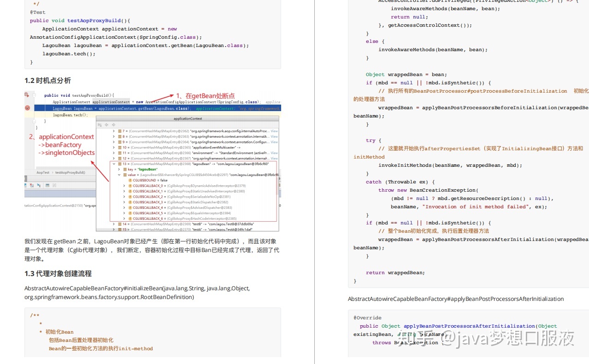Expand entry 14 testB node
Viewport: 589px width, 364px height.
[x=114, y=224]
